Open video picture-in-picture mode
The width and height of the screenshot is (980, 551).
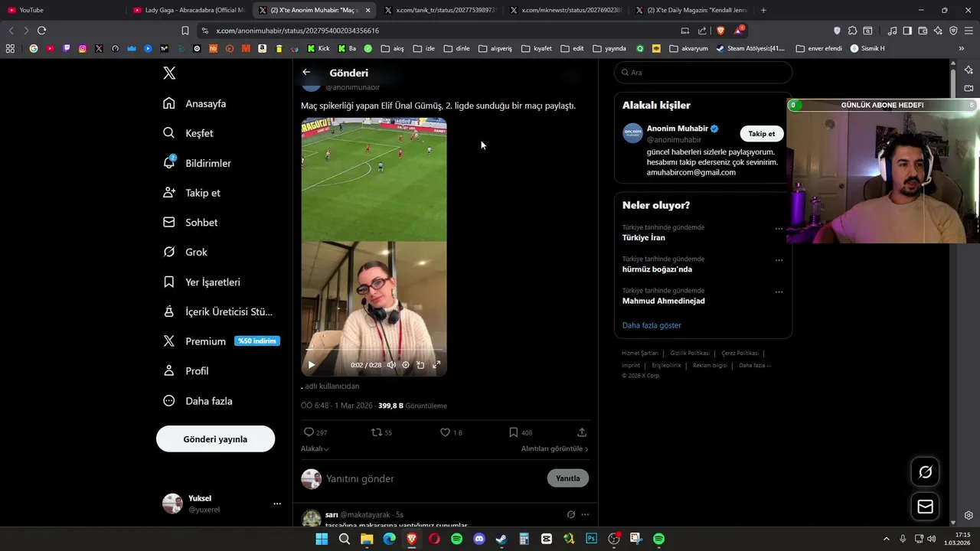point(420,365)
